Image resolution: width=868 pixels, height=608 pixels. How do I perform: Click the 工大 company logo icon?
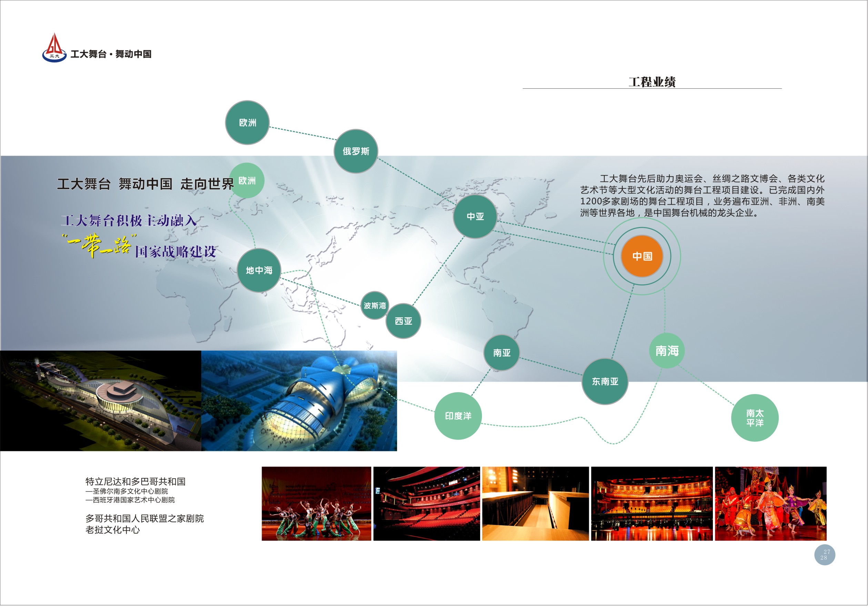click(x=54, y=48)
